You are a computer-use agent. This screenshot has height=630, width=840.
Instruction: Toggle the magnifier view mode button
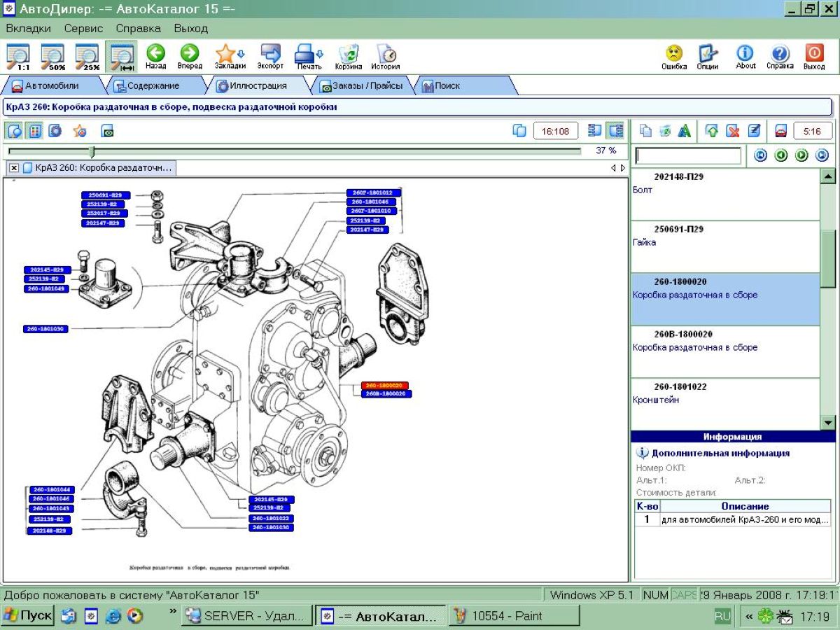(14, 131)
